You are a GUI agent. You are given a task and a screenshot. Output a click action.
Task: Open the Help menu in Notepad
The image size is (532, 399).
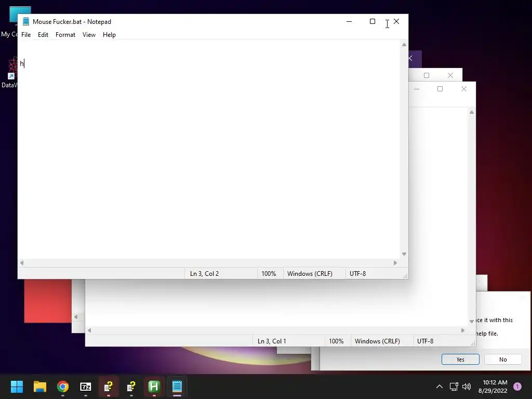click(x=109, y=35)
